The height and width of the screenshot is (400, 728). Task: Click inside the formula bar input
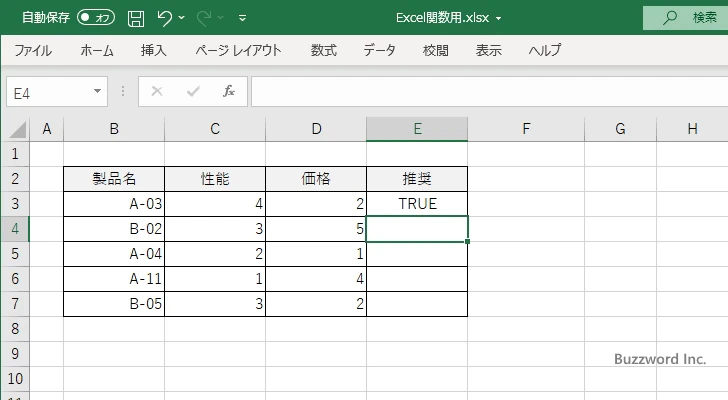tap(480, 91)
